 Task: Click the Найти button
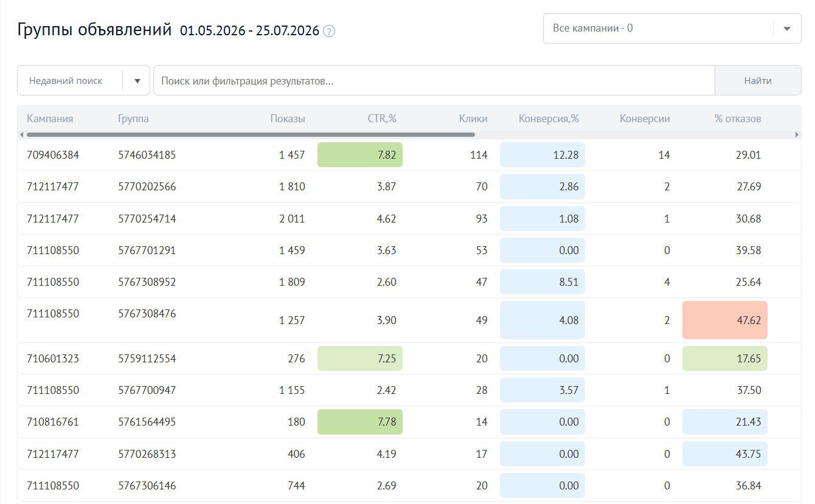click(758, 80)
